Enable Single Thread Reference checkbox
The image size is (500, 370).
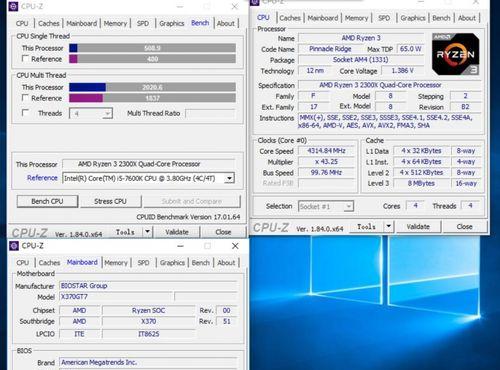click(25, 59)
